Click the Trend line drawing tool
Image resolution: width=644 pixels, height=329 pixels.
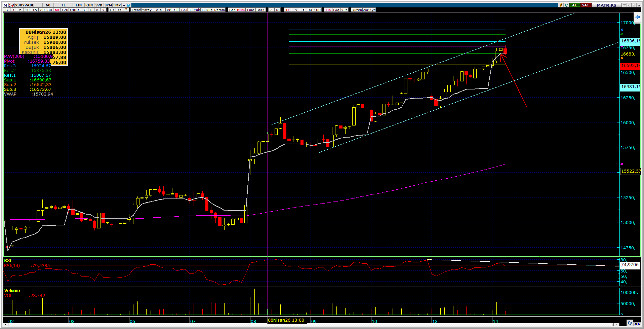(136, 10)
